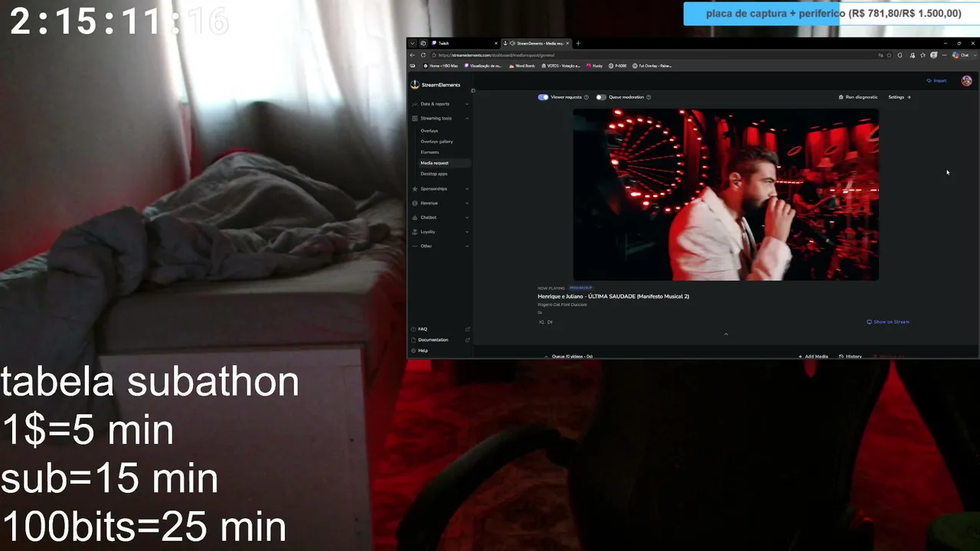Screen dimensions: 980x551
Task: Open the browser profile avatar
Action: click(x=934, y=55)
